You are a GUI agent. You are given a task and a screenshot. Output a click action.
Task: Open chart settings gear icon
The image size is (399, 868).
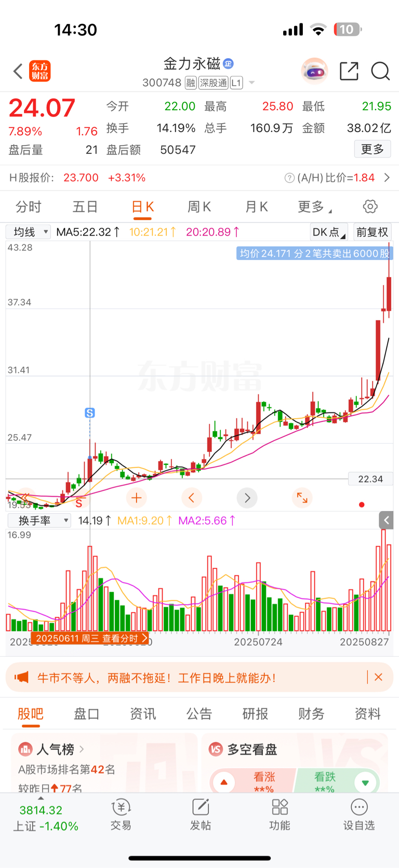370,206
